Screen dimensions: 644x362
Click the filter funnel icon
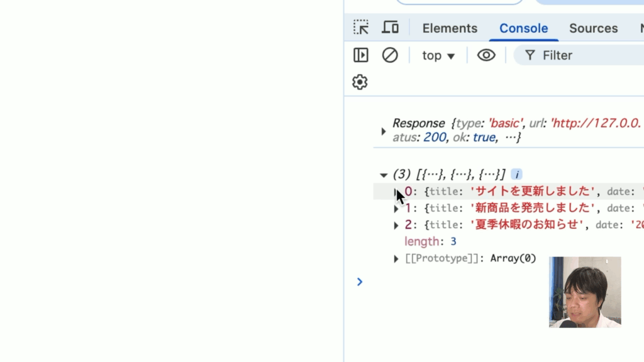530,55
